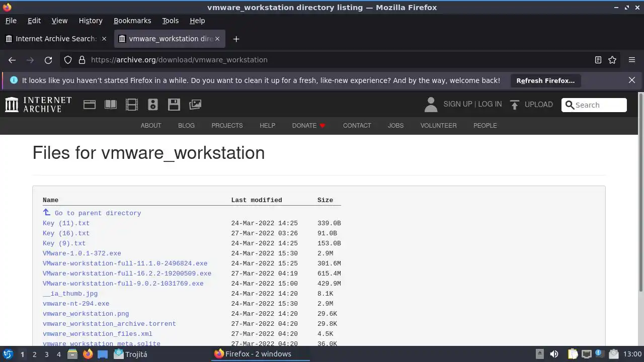Open the Video film icon
Viewport: 644px width, 362px height.
[x=132, y=105]
